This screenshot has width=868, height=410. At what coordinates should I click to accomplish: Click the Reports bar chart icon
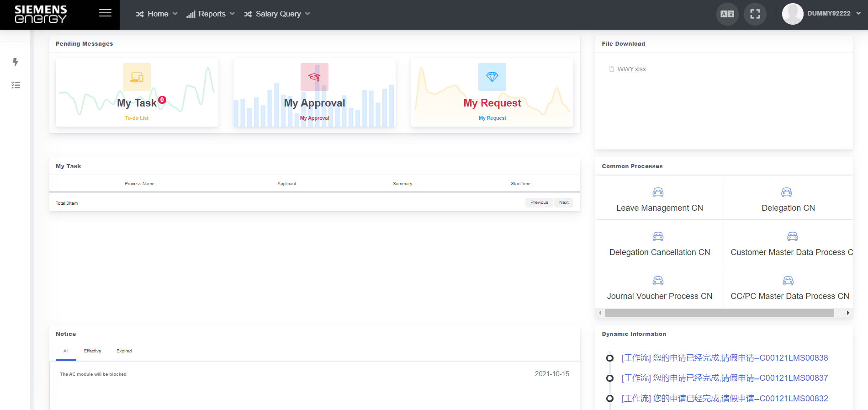point(191,14)
